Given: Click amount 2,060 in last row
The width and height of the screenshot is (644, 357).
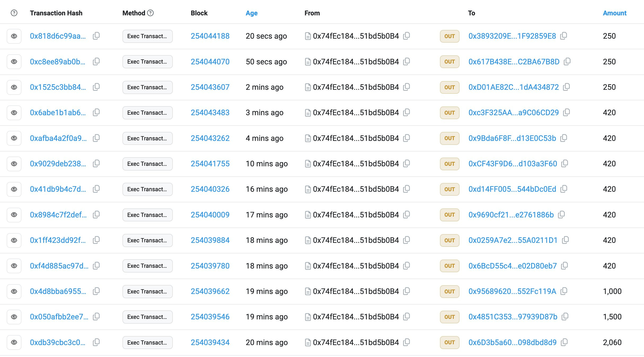Looking at the screenshot, I should coord(612,342).
